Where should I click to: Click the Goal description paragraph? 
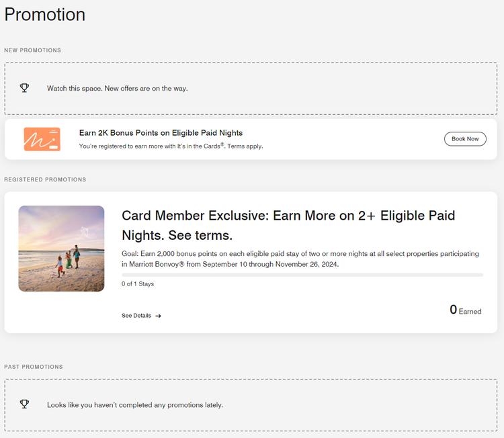(300, 259)
